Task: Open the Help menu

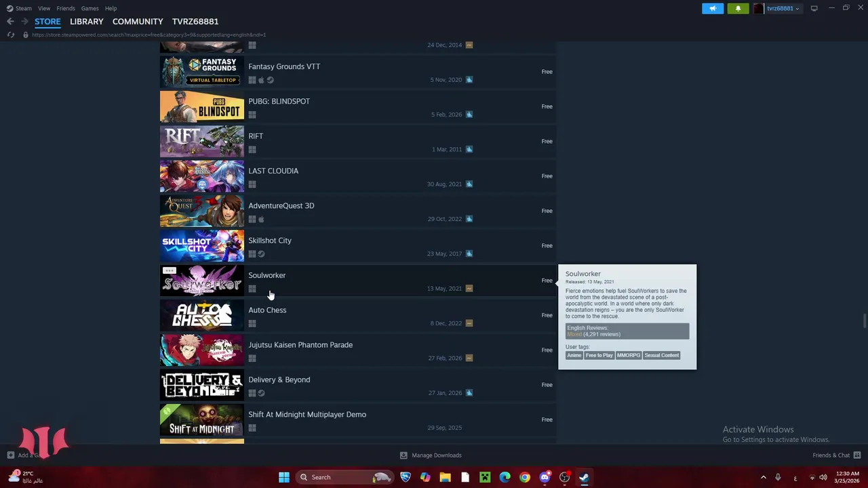Action: (x=111, y=8)
